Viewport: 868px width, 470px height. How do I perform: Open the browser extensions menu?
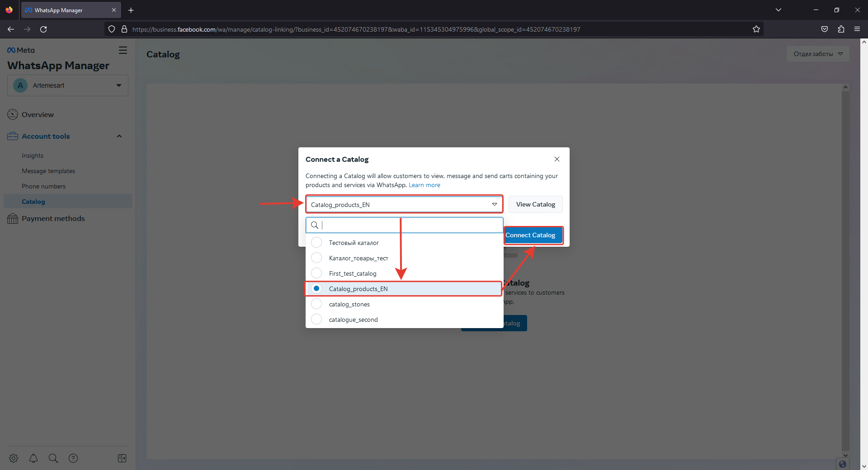(841, 29)
